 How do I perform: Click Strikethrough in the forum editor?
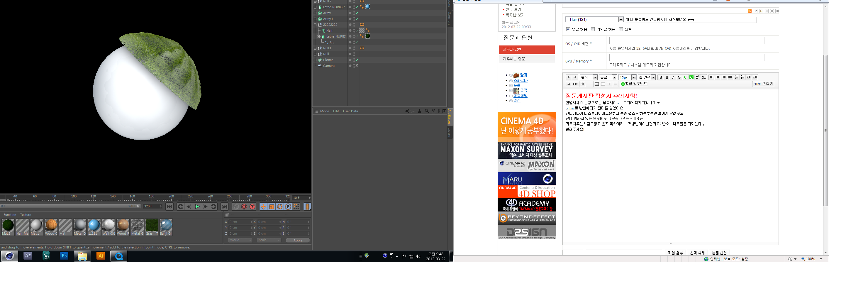click(679, 77)
